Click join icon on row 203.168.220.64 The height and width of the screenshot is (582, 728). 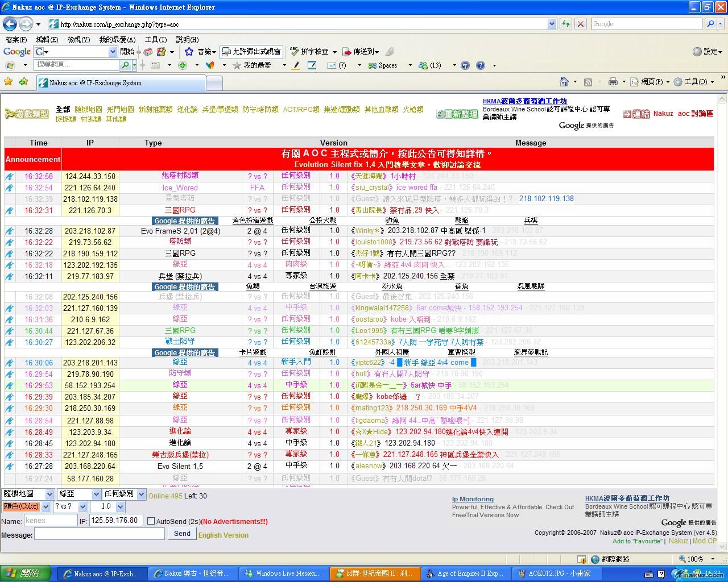(10, 466)
